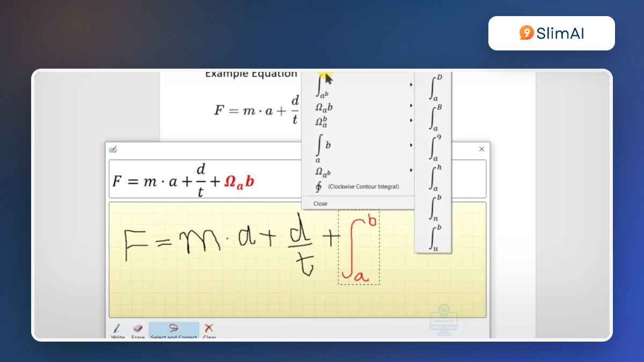Click the F = m·a equation in Word document

coord(257,110)
